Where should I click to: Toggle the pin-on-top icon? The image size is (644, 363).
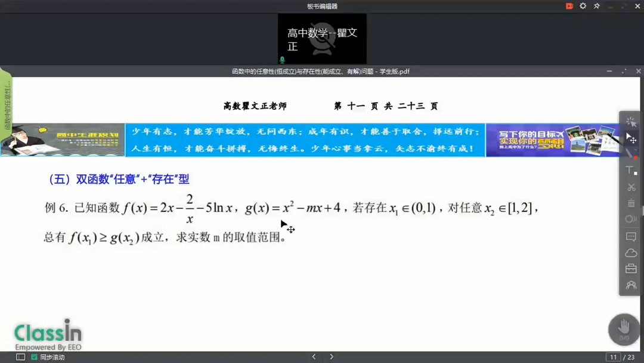point(596,5)
